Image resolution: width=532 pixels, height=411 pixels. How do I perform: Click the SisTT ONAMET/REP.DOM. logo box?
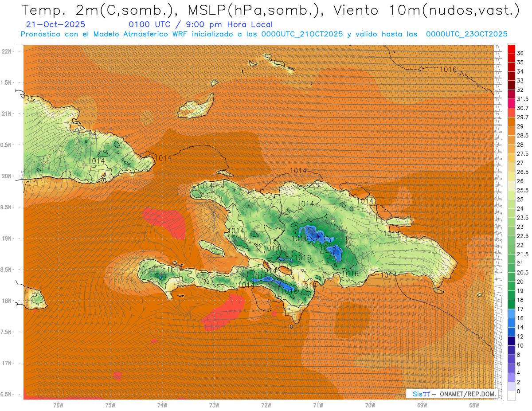(452, 394)
